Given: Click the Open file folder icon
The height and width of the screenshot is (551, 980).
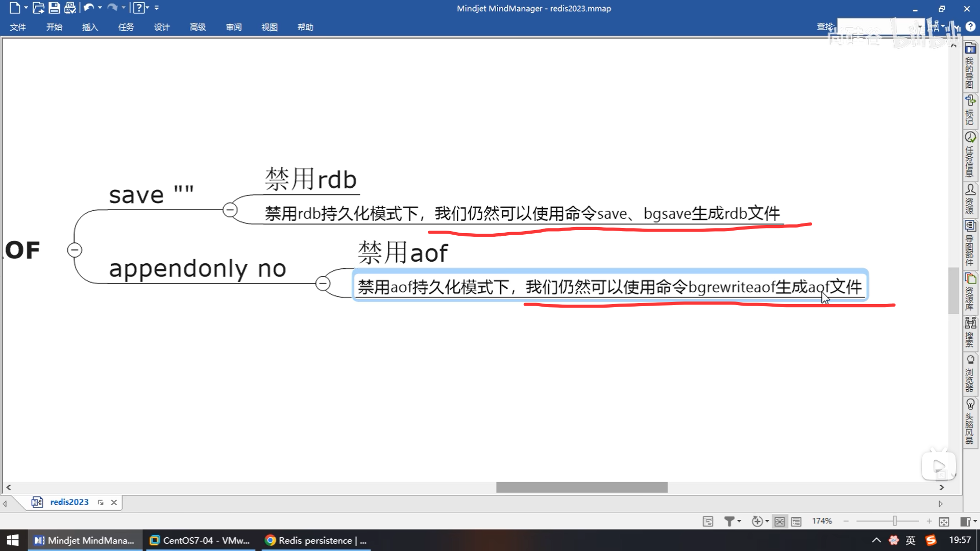Looking at the screenshot, I should [38, 8].
